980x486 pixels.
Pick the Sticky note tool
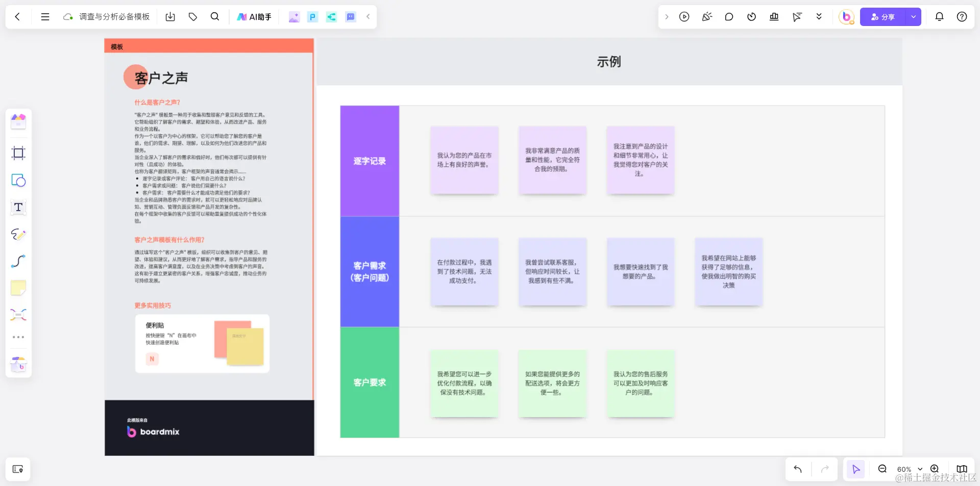pyautogui.click(x=18, y=288)
